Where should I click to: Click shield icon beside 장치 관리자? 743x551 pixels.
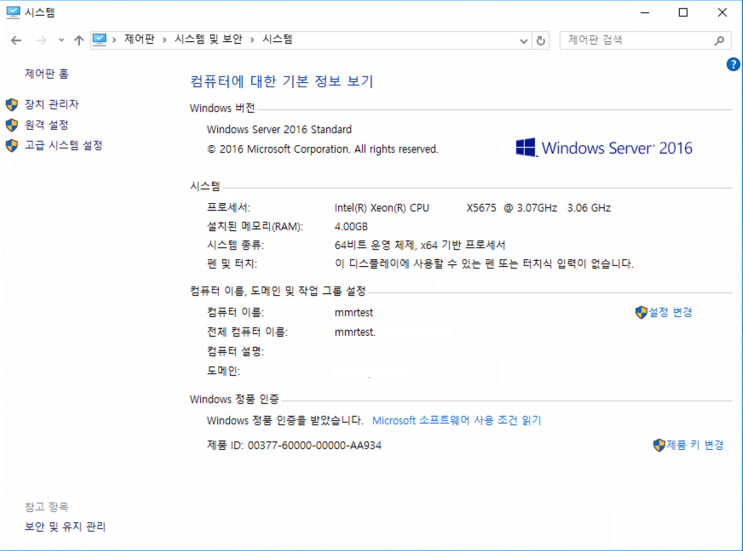12,104
